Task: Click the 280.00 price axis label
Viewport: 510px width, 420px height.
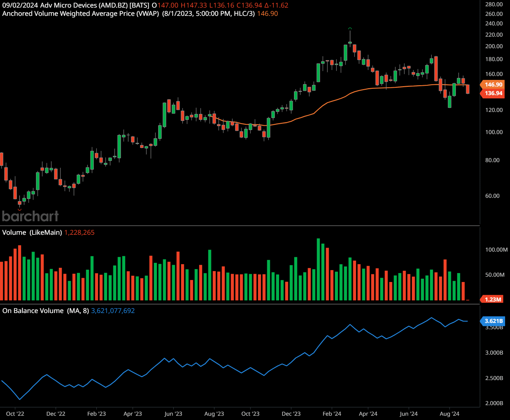Action: pos(494,4)
